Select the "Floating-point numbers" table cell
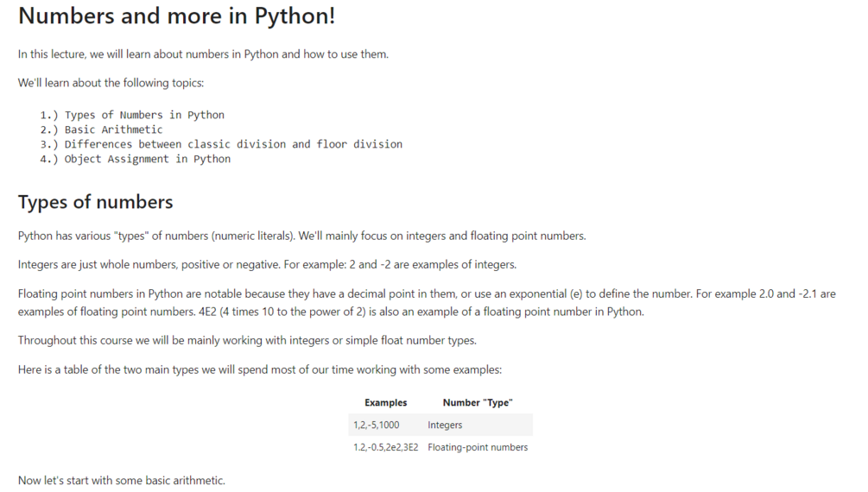Screen dimensions: 868x492 pos(478,447)
